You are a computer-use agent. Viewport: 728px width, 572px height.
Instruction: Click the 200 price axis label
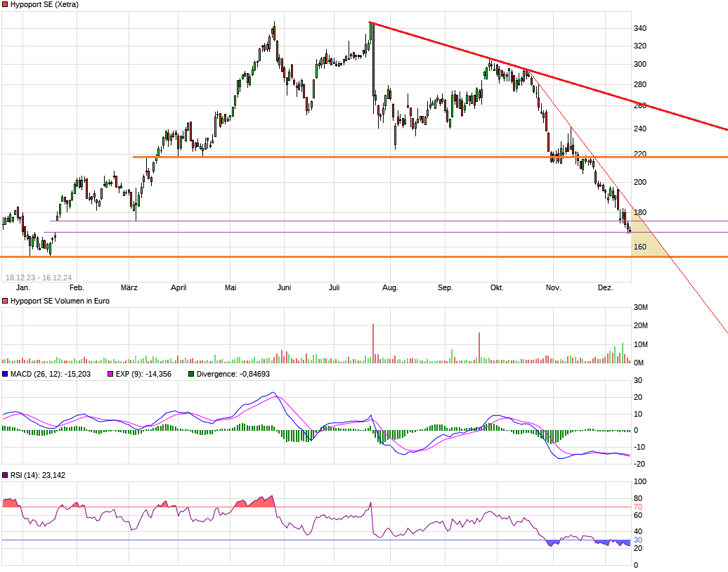[640, 182]
